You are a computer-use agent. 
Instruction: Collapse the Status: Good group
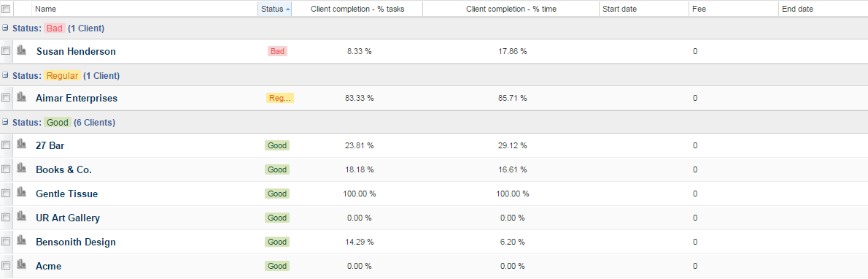pyautogui.click(x=5, y=121)
